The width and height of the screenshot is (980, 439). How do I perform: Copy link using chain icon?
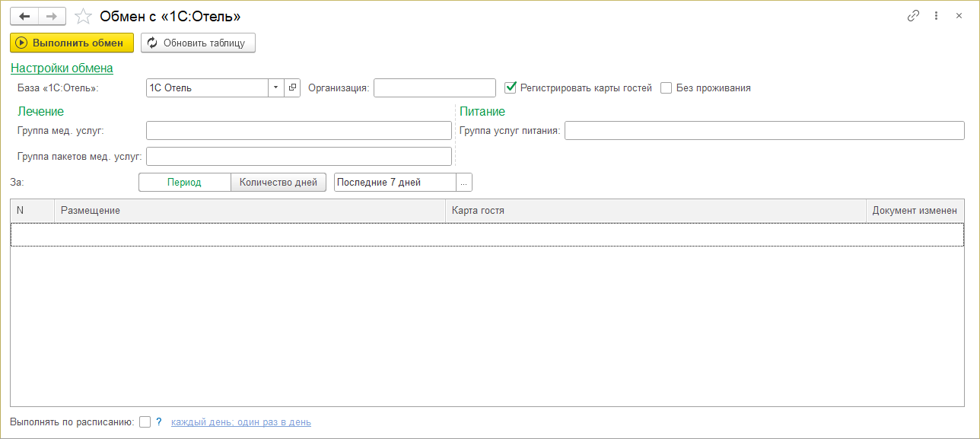coord(914,16)
